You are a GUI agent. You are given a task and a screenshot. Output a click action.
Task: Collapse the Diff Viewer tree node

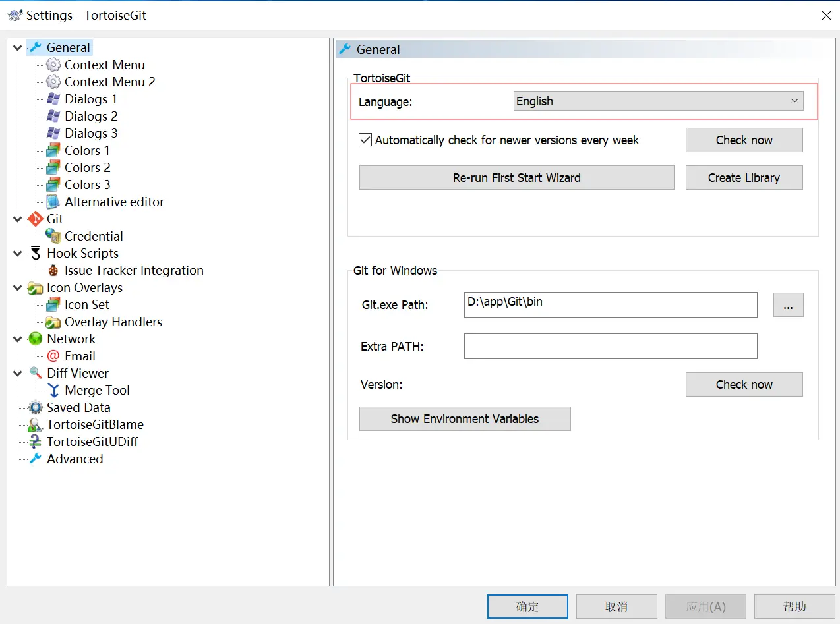pos(17,374)
